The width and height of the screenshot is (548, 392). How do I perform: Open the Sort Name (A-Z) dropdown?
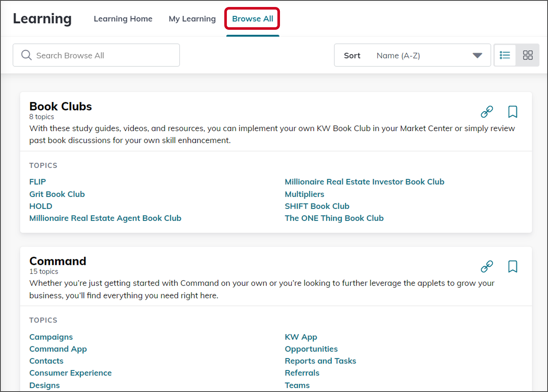(x=412, y=55)
